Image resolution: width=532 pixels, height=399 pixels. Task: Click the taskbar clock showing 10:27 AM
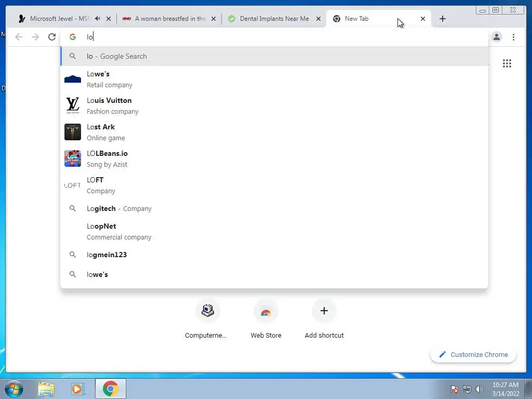click(506, 389)
